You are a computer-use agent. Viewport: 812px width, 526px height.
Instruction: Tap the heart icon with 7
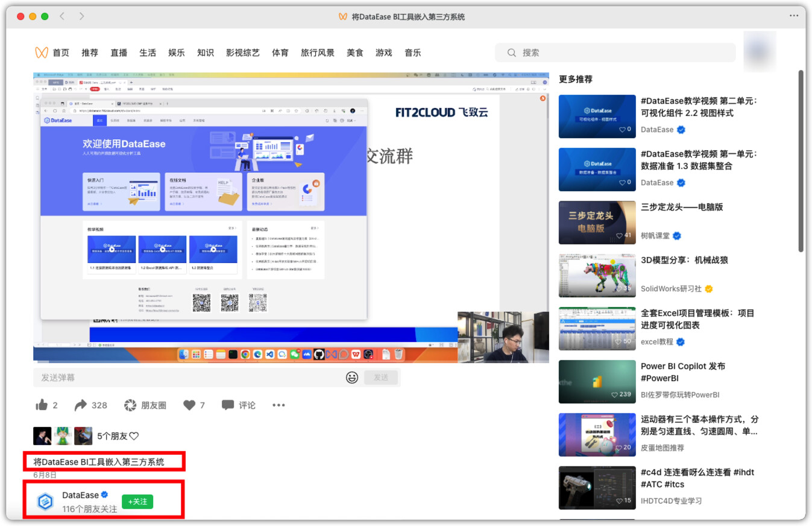189,405
